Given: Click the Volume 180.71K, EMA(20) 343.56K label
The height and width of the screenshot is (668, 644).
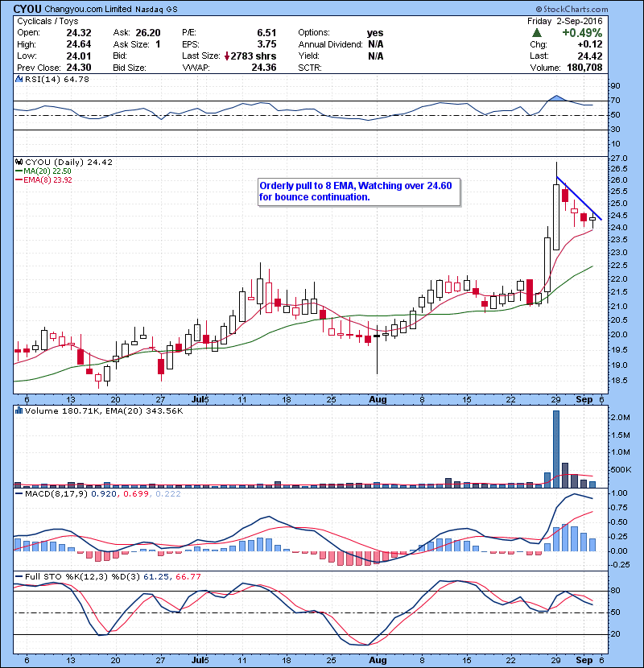Looking at the screenshot, I should [104, 410].
